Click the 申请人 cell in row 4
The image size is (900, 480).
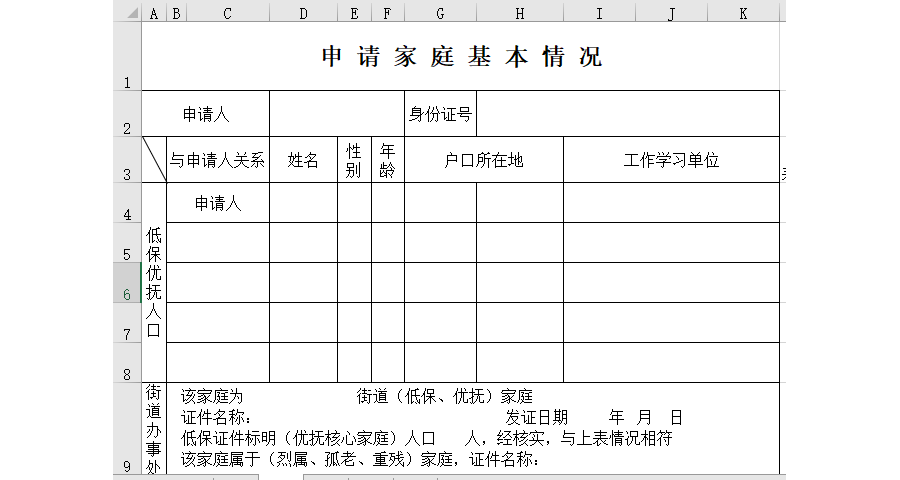tap(218, 203)
